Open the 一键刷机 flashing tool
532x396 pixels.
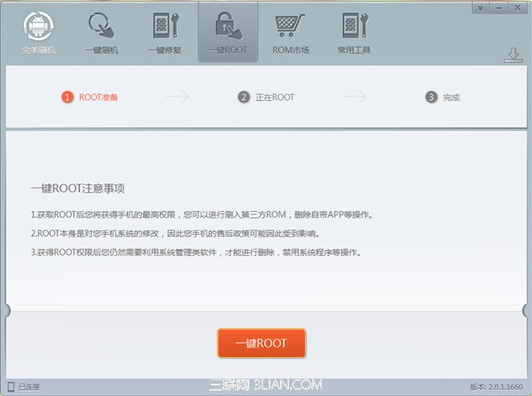(101, 34)
